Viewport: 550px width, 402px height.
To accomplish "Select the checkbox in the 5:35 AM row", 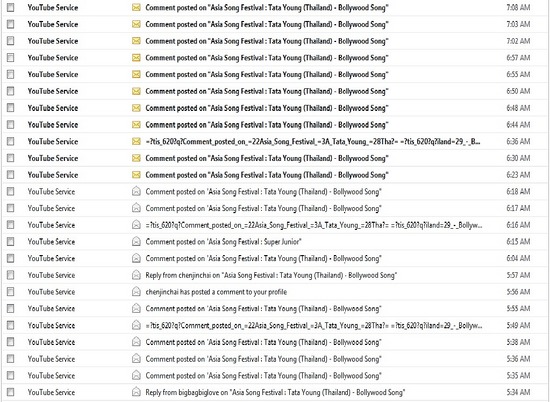I will coord(11,375).
